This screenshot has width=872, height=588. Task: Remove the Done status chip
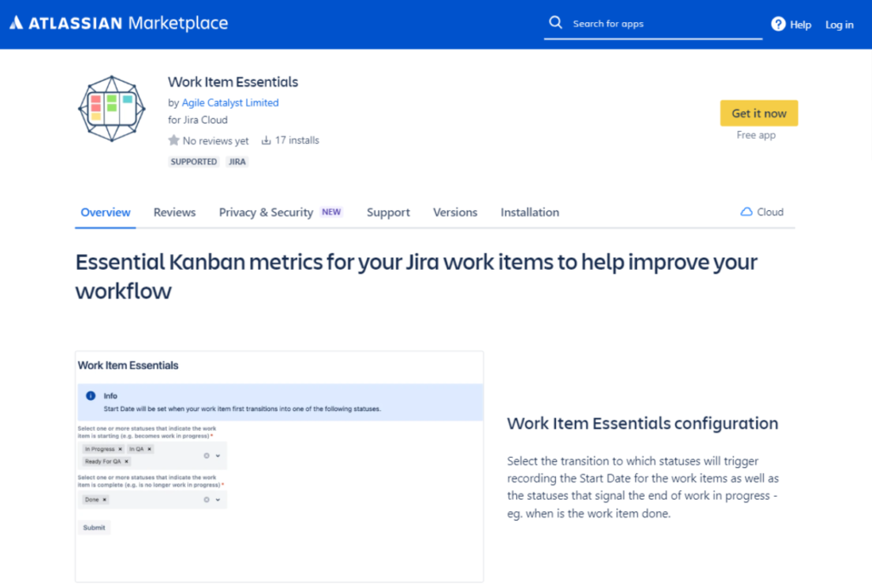tap(104, 500)
